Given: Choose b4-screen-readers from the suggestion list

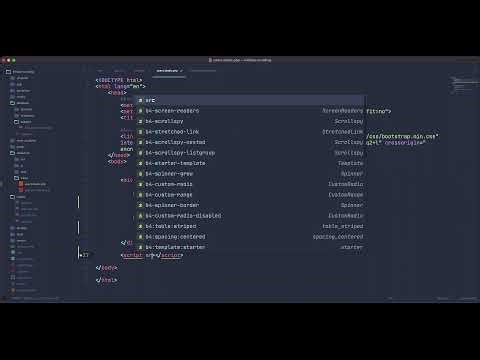Looking at the screenshot, I should tap(250, 111).
